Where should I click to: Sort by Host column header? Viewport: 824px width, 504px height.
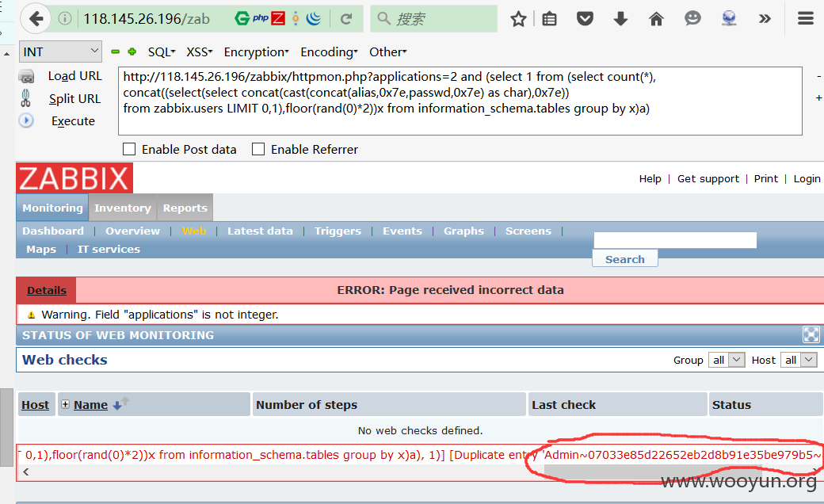(35, 405)
